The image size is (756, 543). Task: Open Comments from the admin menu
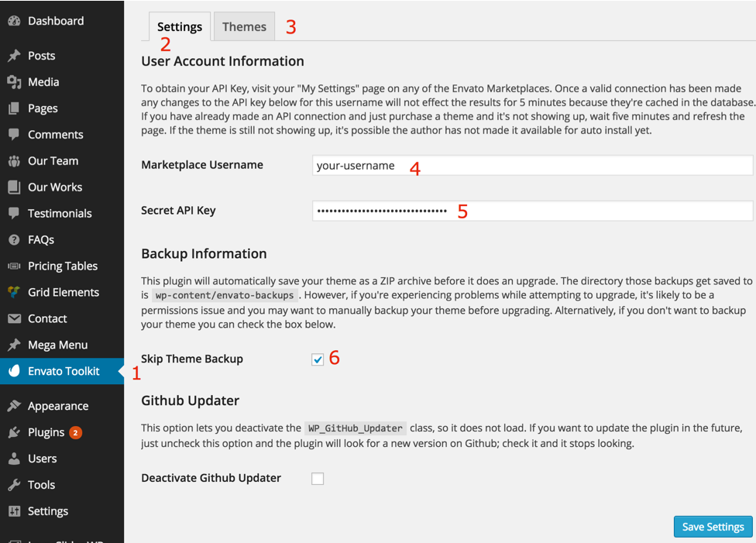[62, 135]
